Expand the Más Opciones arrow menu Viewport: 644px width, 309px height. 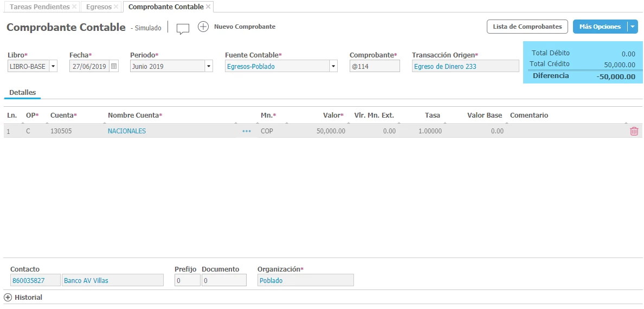click(x=632, y=27)
